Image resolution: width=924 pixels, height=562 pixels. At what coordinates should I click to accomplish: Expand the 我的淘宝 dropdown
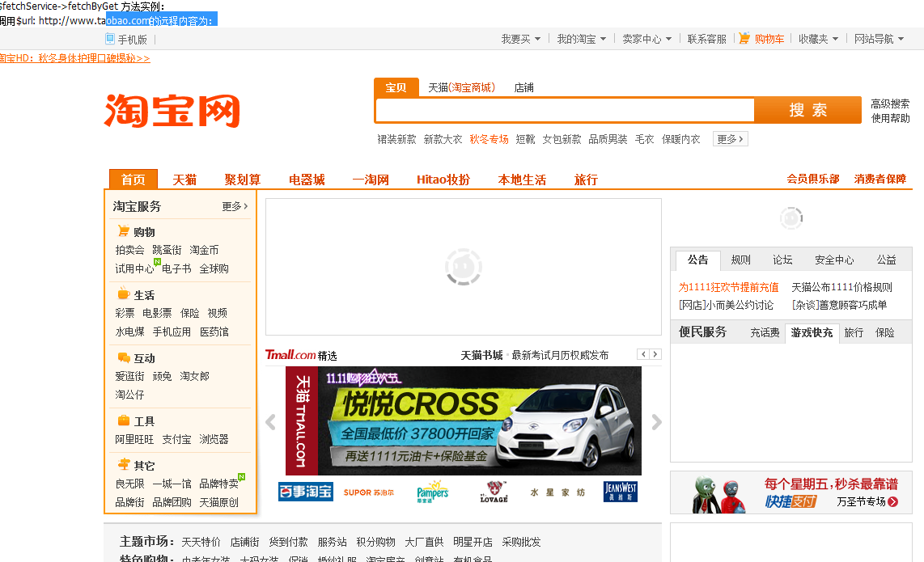pyautogui.click(x=581, y=39)
